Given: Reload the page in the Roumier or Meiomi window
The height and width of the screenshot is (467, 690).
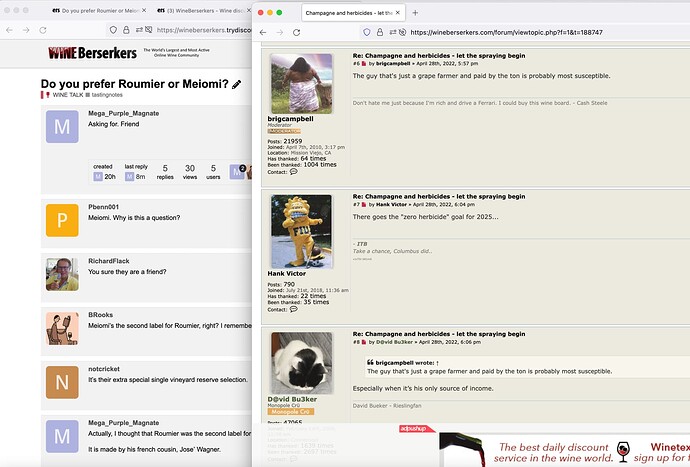Looking at the screenshot, I should point(43,30).
